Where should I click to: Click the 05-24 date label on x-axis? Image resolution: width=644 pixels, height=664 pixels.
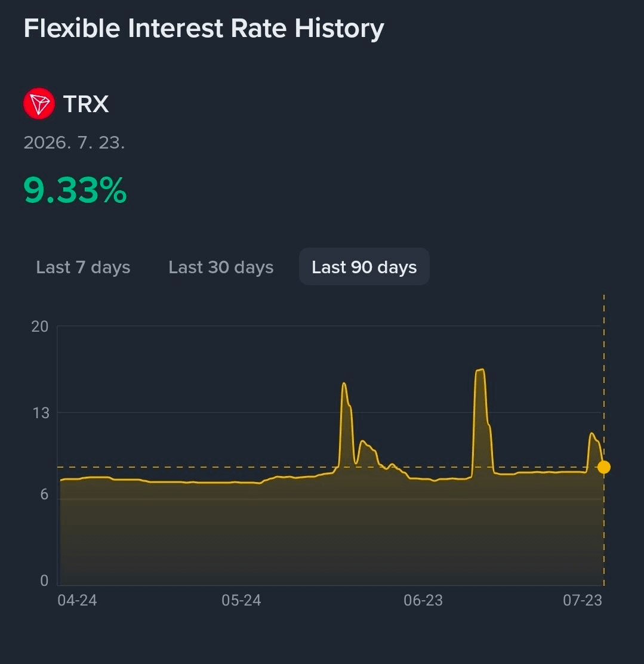241,600
